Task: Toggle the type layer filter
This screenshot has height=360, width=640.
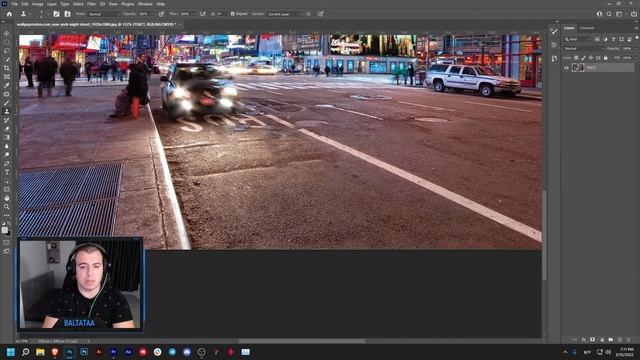Action: 613,39
